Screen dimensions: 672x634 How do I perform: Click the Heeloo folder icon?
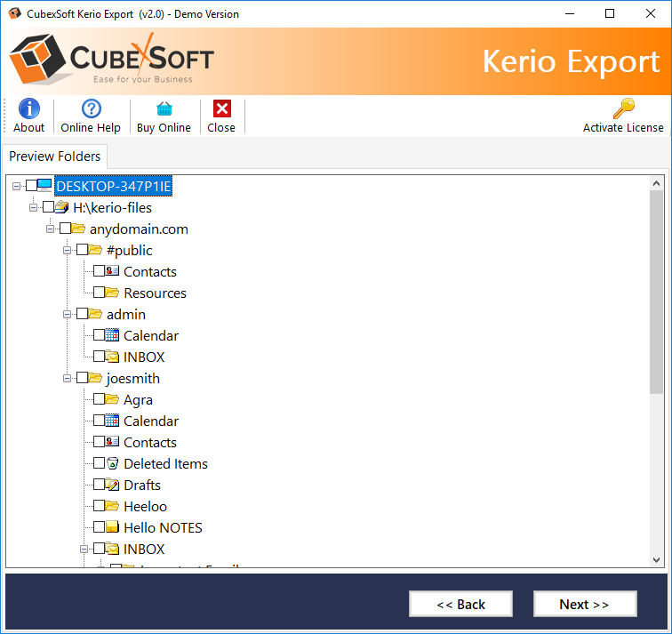[112, 506]
